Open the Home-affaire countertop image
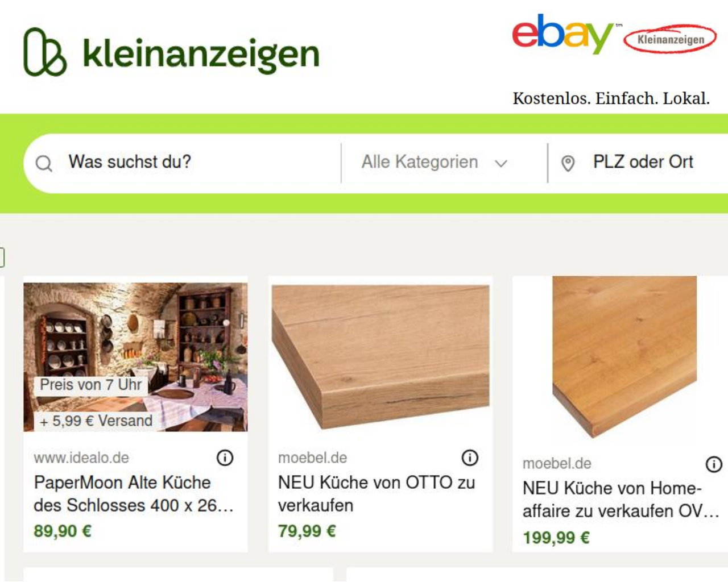This screenshot has height=582, width=728. (x=624, y=357)
